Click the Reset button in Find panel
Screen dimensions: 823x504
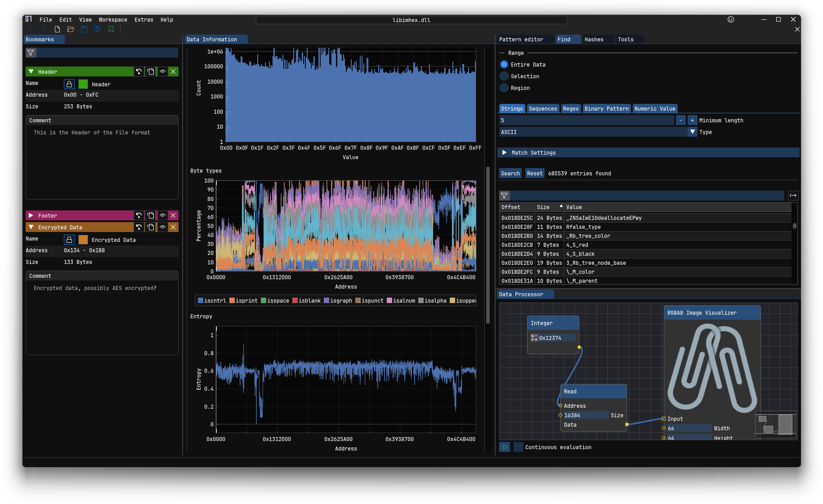[x=535, y=174]
